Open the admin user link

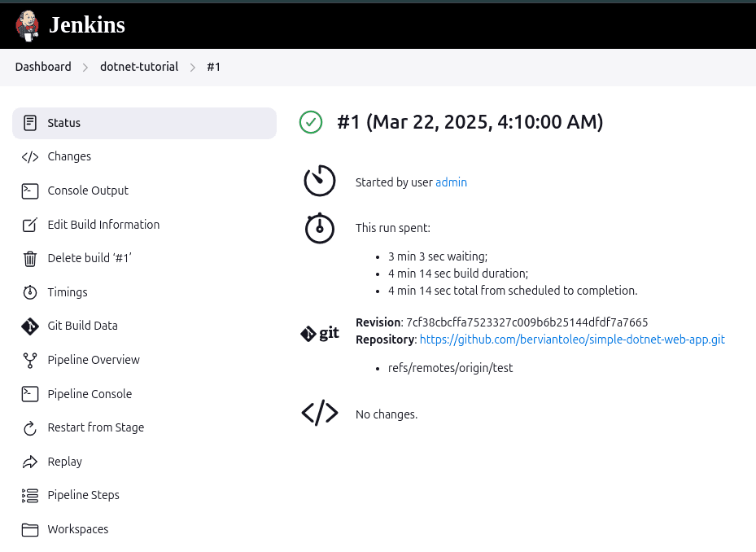click(451, 182)
